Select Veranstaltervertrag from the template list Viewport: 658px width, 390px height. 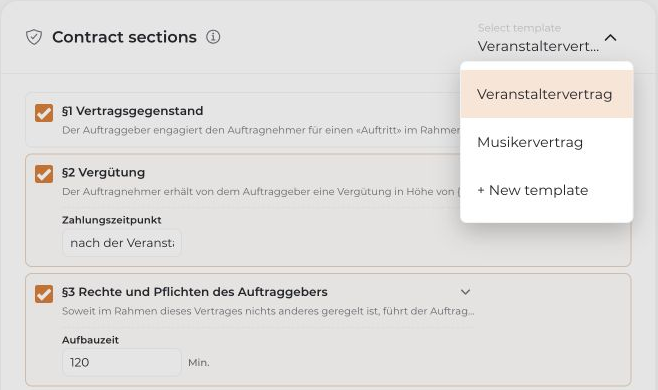coord(546,94)
